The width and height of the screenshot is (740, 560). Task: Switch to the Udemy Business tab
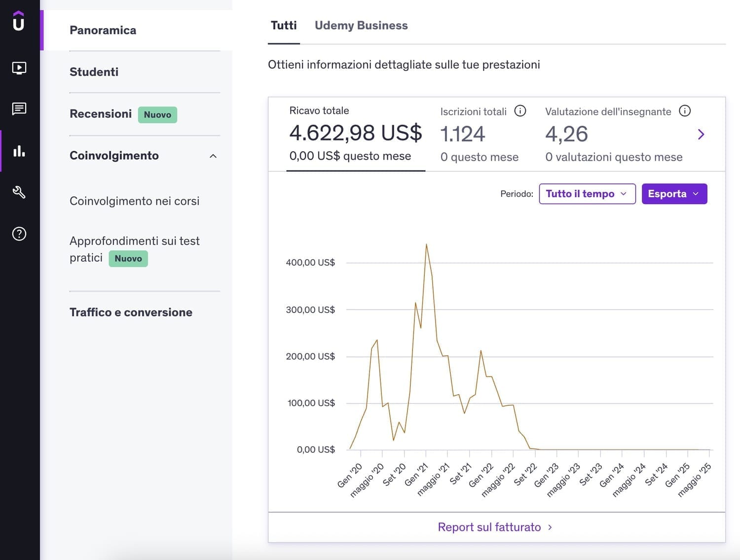(x=361, y=26)
